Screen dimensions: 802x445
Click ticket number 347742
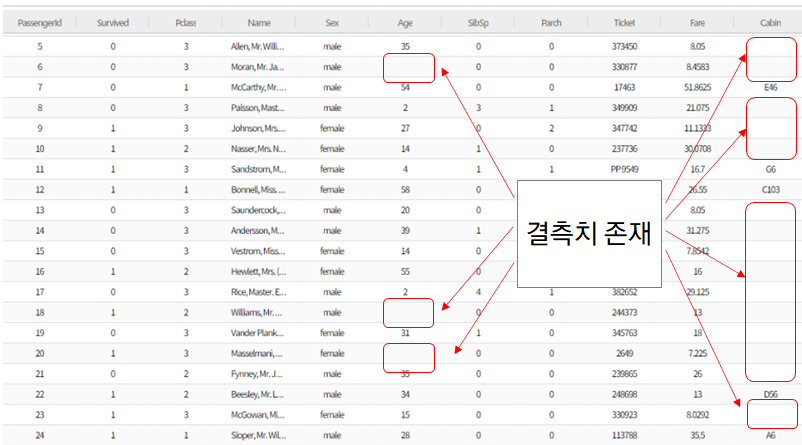pos(625,128)
